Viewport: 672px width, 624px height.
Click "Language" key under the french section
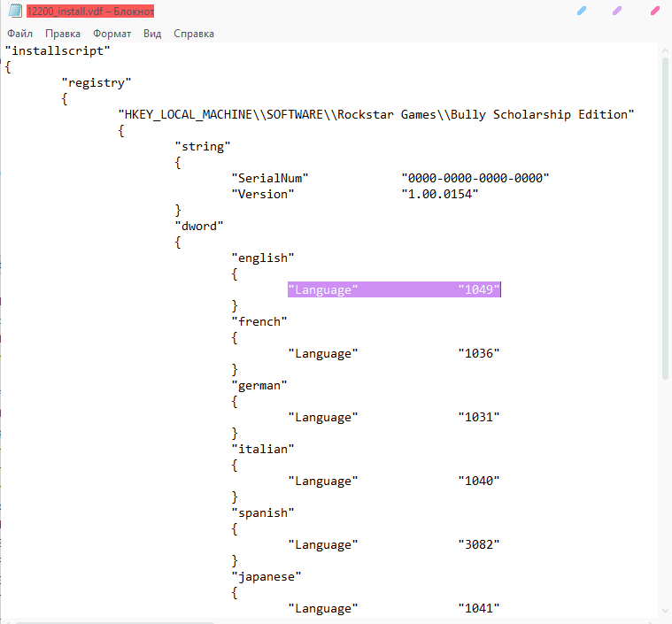tap(322, 353)
